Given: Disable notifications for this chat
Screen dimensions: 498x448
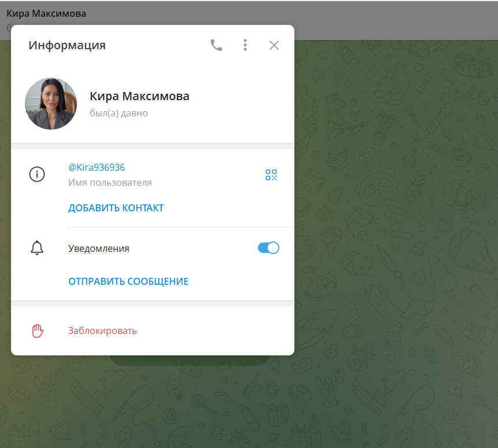Looking at the screenshot, I should point(268,247).
